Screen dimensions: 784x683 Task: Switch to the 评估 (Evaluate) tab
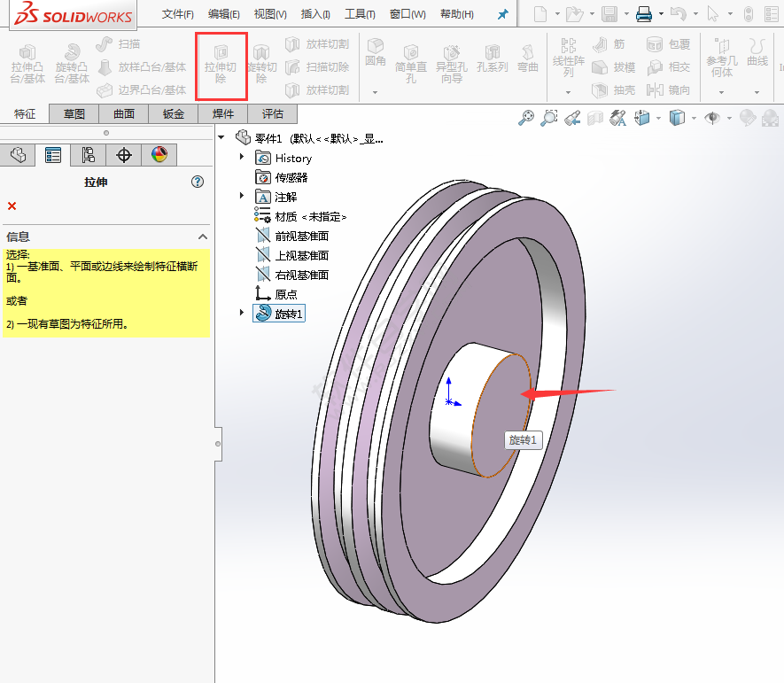click(273, 114)
